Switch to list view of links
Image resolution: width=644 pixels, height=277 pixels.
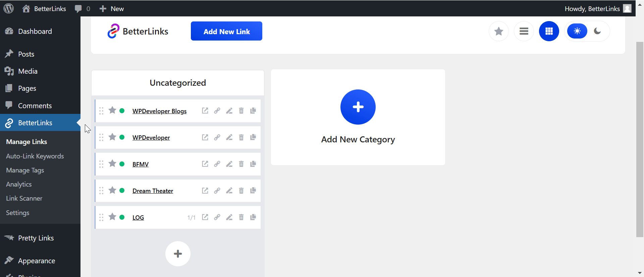coord(524,31)
